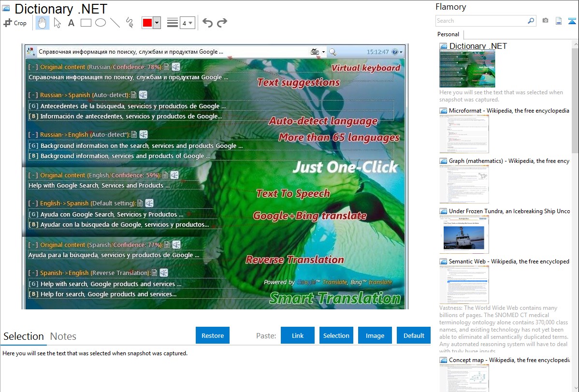Click the red color swatch
Viewport: 579px width, 392px height.
tap(147, 23)
